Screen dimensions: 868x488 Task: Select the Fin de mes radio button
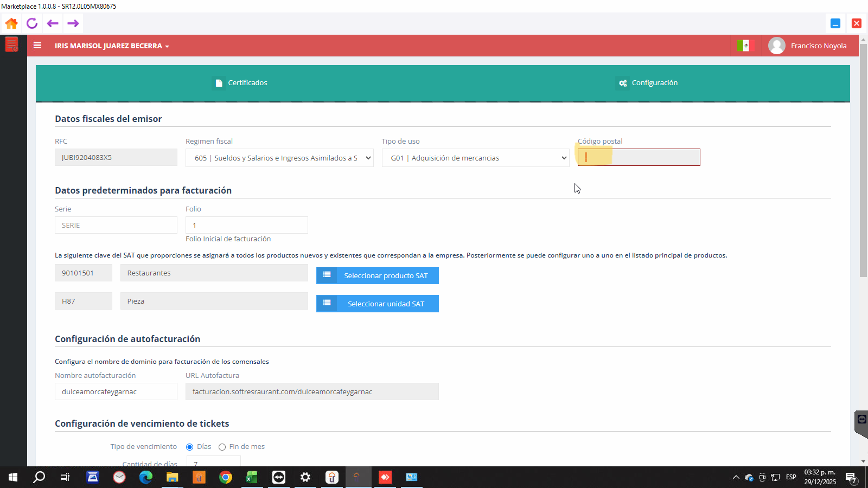222,447
